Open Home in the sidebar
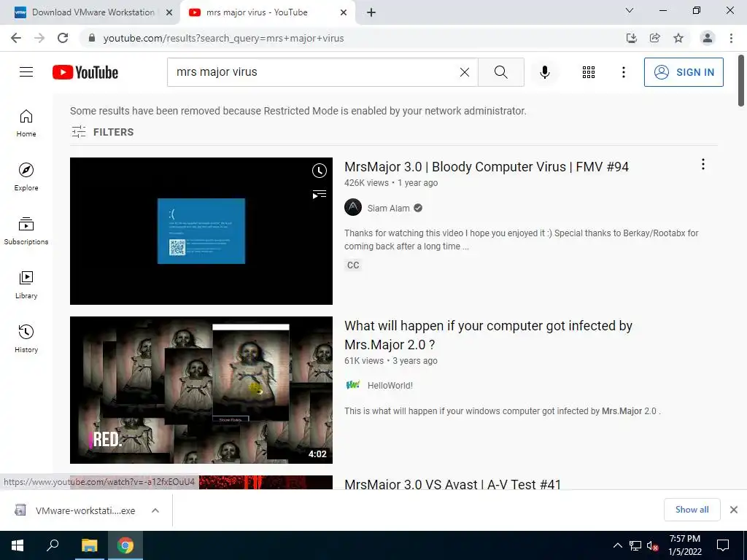 point(26,122)
